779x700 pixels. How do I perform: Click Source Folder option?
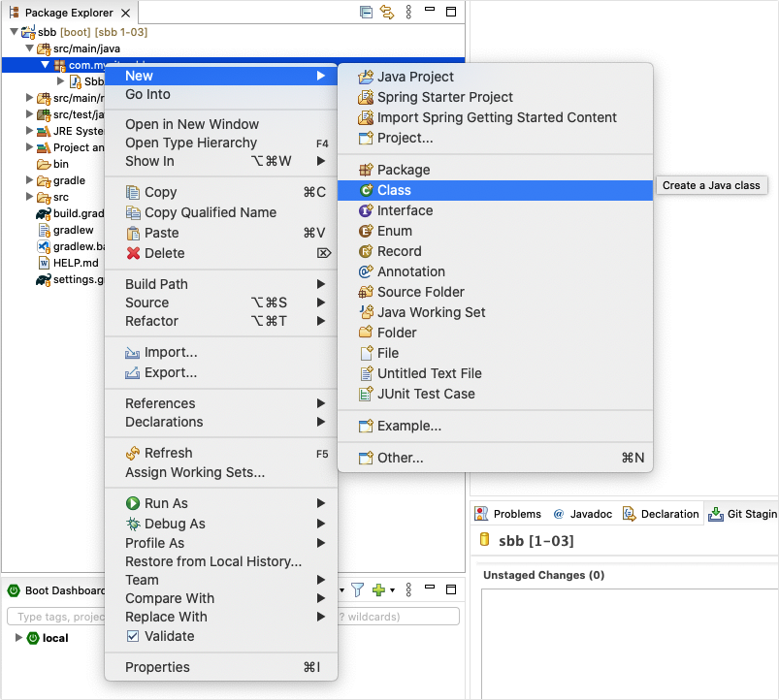pyautogui.click(x=495, y=292)
